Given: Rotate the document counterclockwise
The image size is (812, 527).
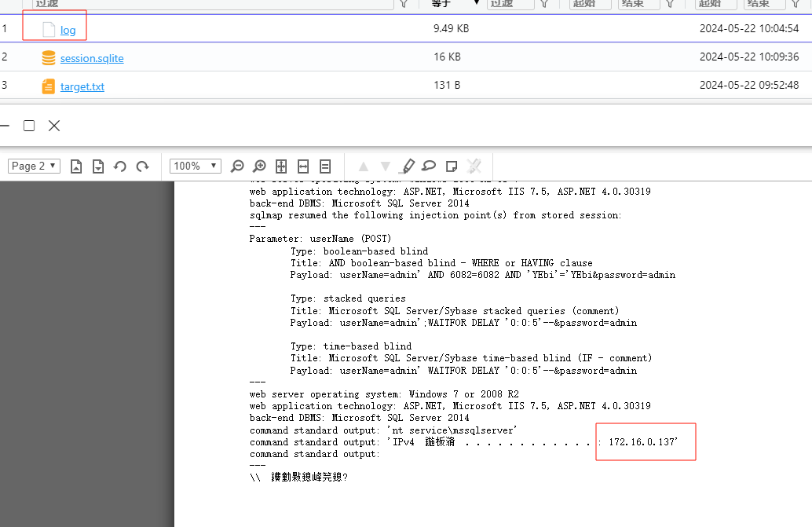Looking at the screenshot, I should 120,167.
